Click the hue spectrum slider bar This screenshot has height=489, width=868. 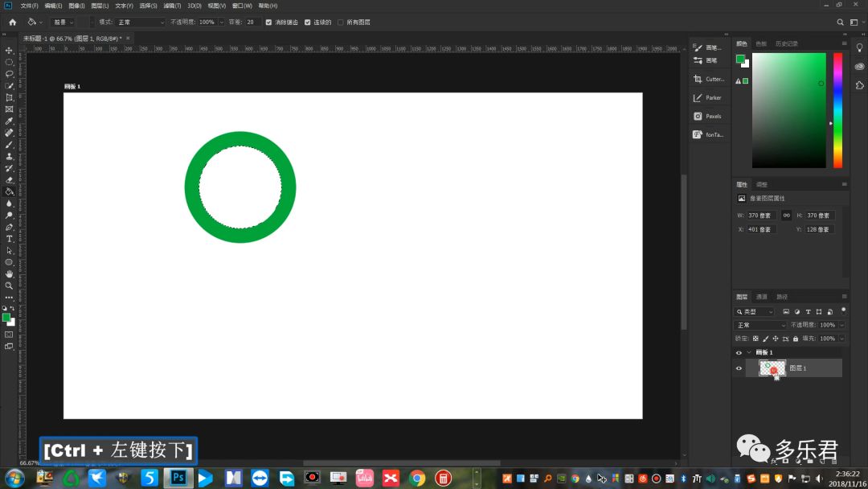pyautogui.click(x=837, y=110)
